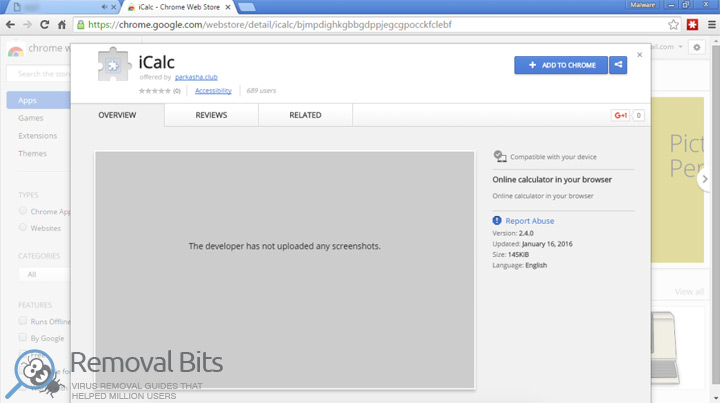Switch to the Reviews tab
Screen dimensions: 720x403
click(x=211, y=115)
